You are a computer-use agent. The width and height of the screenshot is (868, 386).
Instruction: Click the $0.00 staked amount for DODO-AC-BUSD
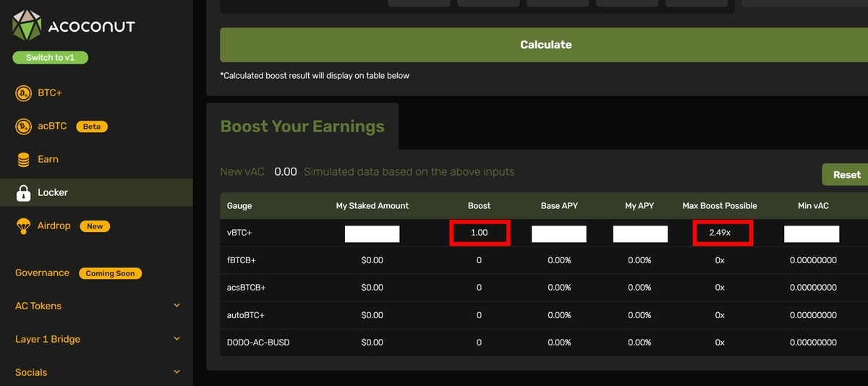point(373,343)
